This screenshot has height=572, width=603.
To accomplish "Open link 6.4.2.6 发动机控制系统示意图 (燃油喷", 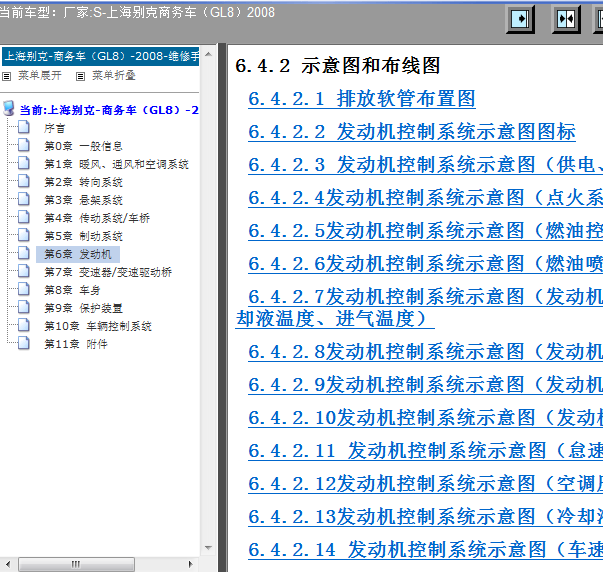I will point(425,264).
